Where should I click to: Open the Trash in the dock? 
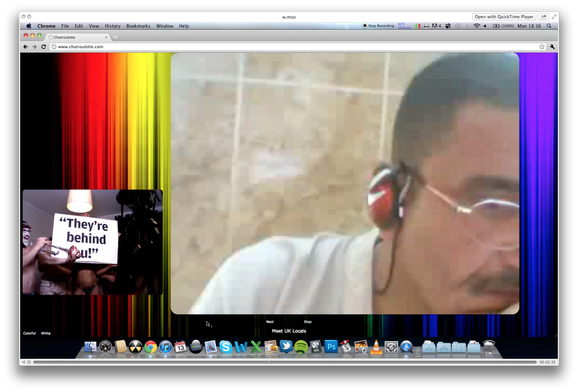[489, 347]
